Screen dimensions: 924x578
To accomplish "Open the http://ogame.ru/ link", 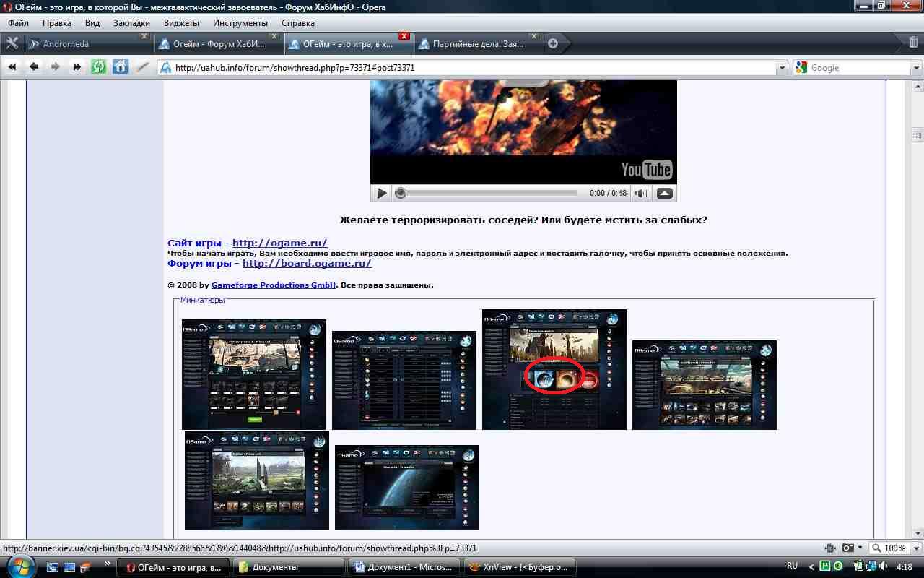I will click(x=279, y=243).
